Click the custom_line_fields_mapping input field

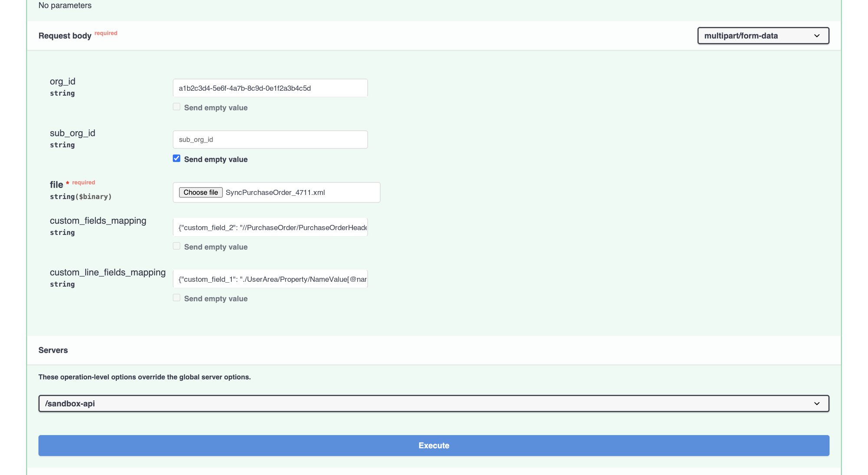(x=270, y=279)
